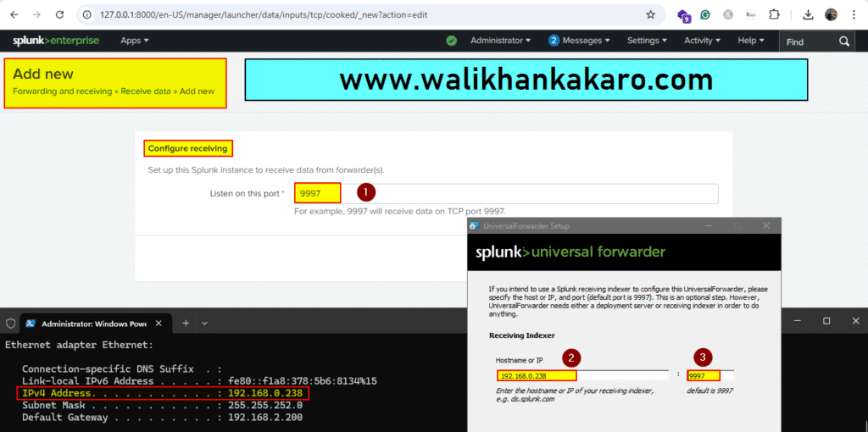Close the UniversalForwarder Setup window

pos(766,225)
